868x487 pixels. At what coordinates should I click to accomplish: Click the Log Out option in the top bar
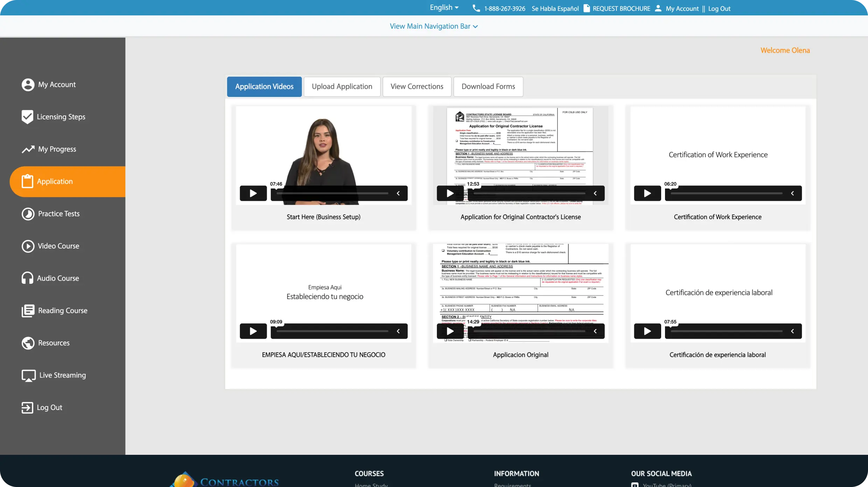pyautogui.click(x=719, y=8)
